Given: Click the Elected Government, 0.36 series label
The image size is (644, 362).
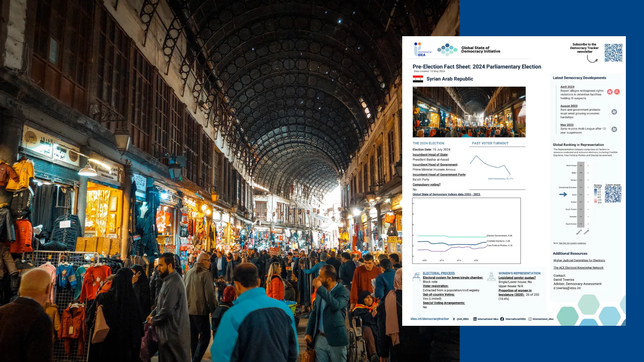Looking at the screenshot, I should click(x=499, y=236).
